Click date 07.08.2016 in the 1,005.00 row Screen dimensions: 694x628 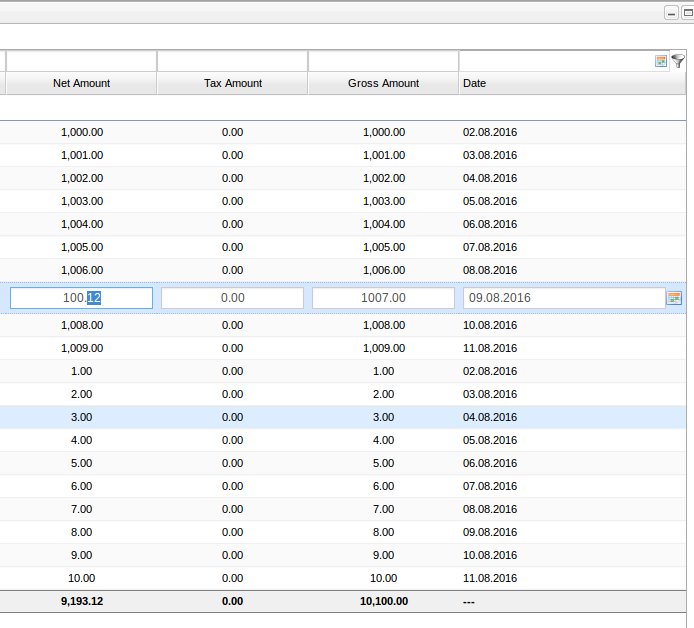(490, 247)
